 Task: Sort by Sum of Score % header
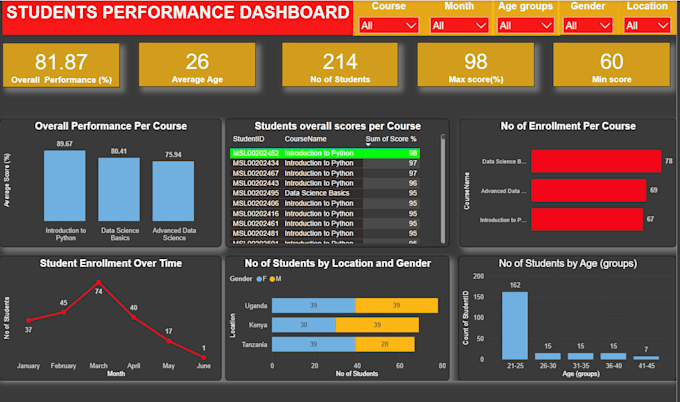point(391,139)
